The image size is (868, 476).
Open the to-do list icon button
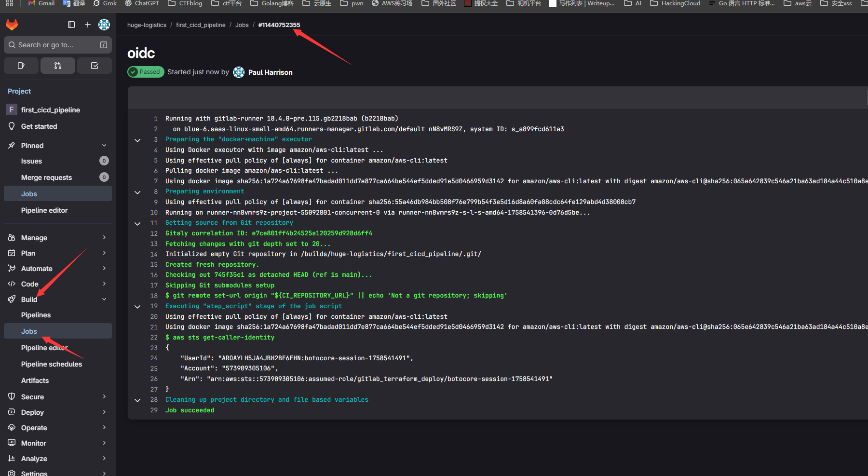(95, 66)
